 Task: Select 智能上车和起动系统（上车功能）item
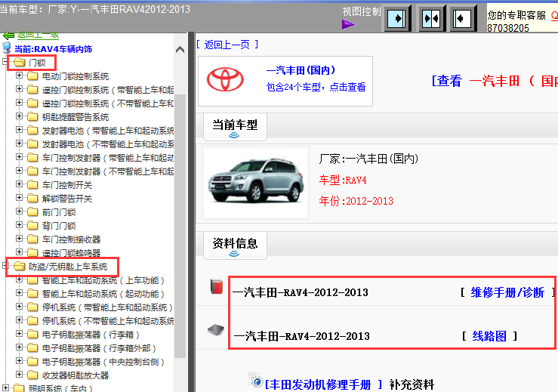[103, 280]
